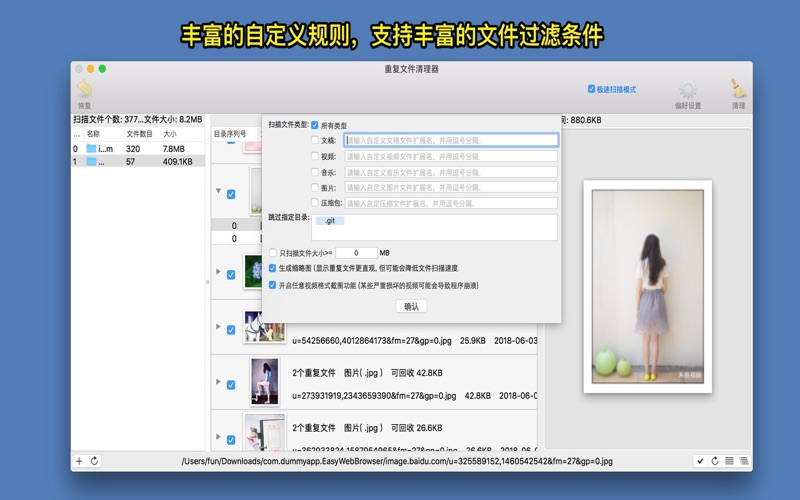
Task: Expand the 26.6KB group triangle
Action: click(218, 437)
